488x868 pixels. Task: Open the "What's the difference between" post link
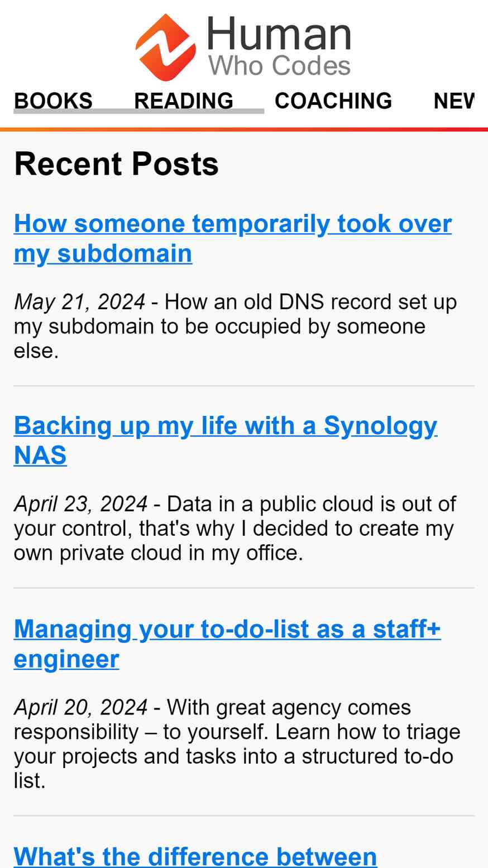point(195,856)
